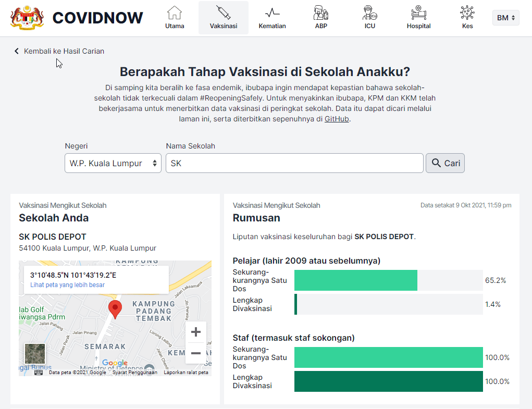Open the Negeri state dropdown
The image size is (532, 409).
pos(113,163)
